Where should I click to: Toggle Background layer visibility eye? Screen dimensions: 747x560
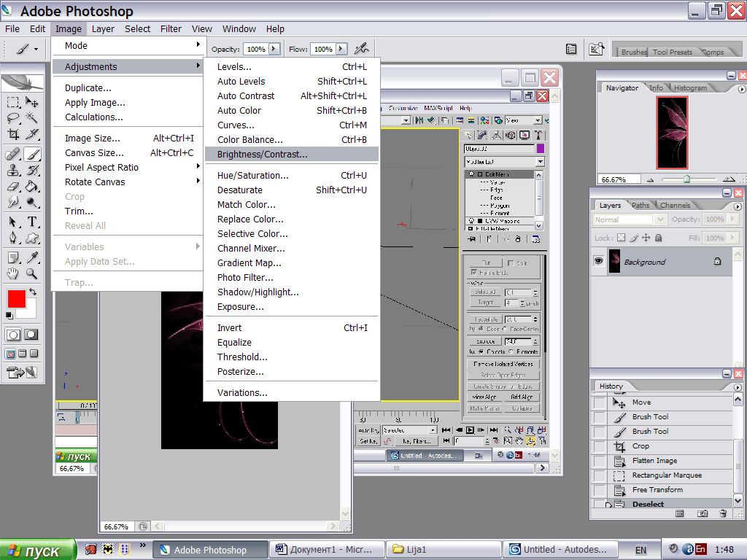tap(598, 261)
